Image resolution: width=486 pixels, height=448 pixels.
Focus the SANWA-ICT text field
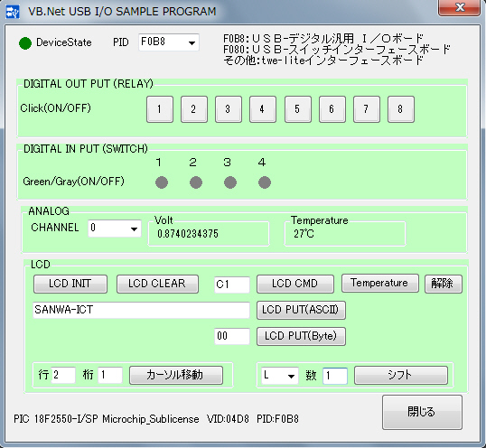(141, 310)
